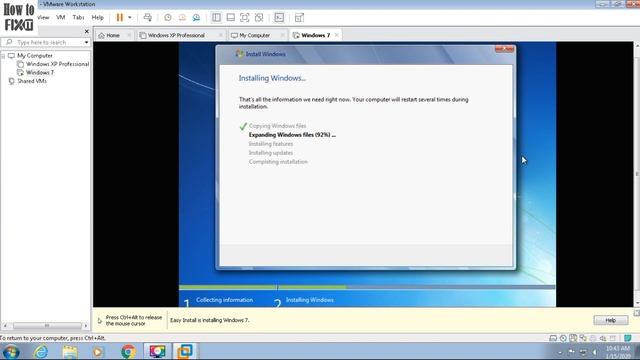Click the system tray network icon

pyautogui.click(x=583, y=352)
